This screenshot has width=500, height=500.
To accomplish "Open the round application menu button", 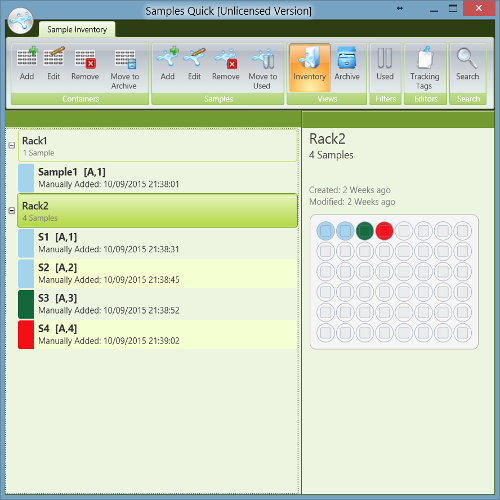I will coord(21,21).
